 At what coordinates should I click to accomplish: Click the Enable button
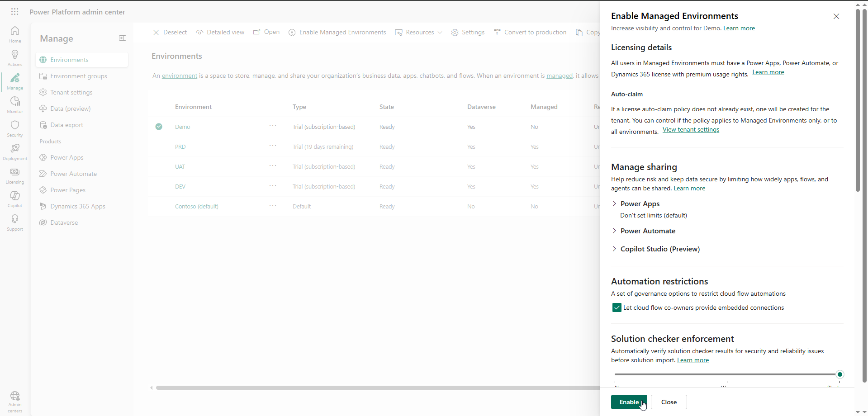[x=629, y=402]
